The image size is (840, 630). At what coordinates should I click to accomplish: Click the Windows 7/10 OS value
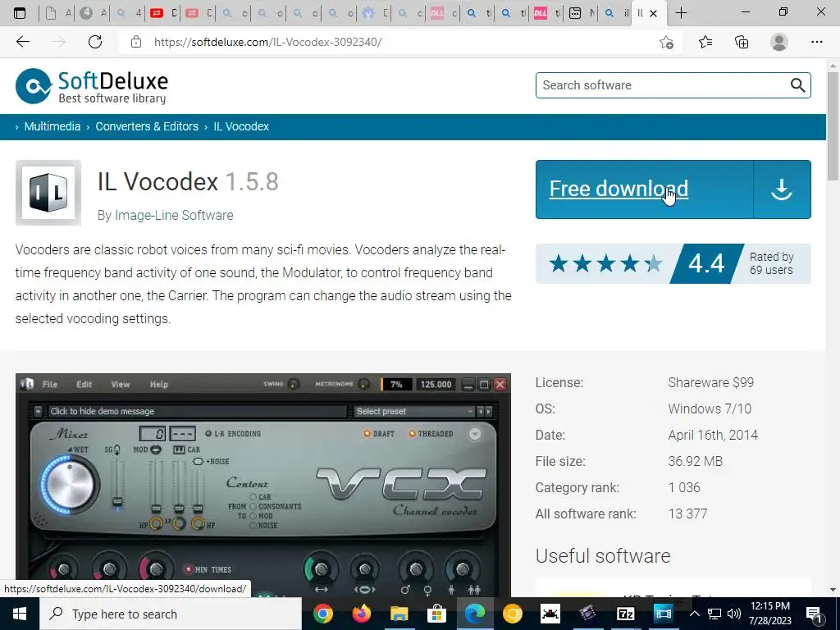pos(710,409)
